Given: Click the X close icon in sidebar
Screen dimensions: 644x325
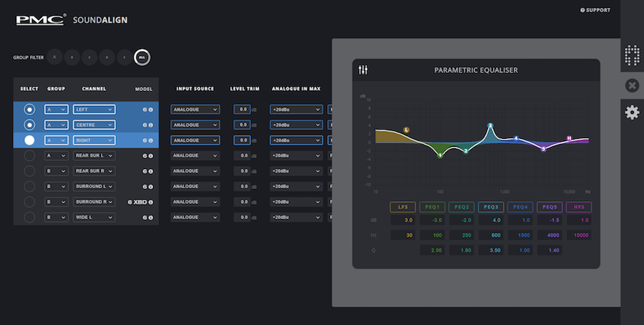Looking at the screenshot, I should [x=632, y=85].
